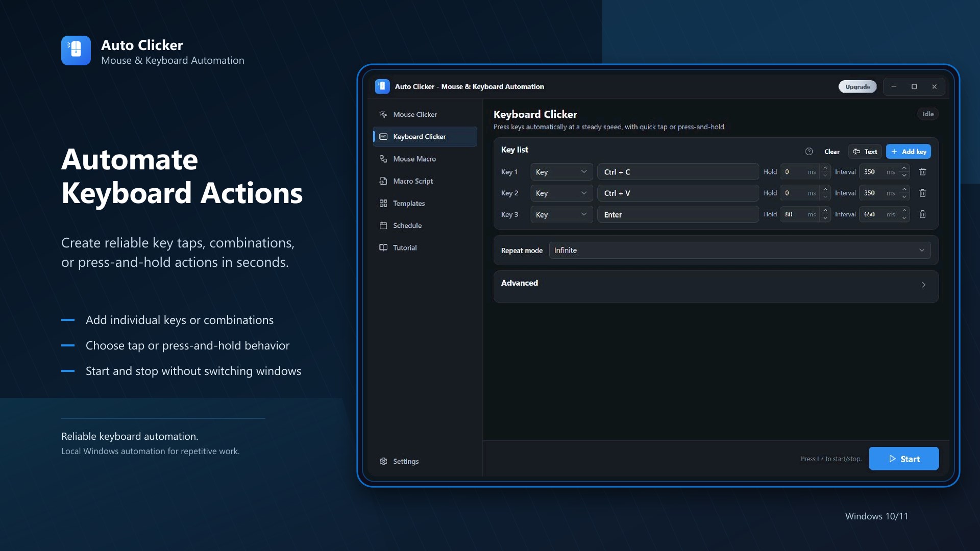Open the Key 1 type dropdown

(x=561, y=172)
